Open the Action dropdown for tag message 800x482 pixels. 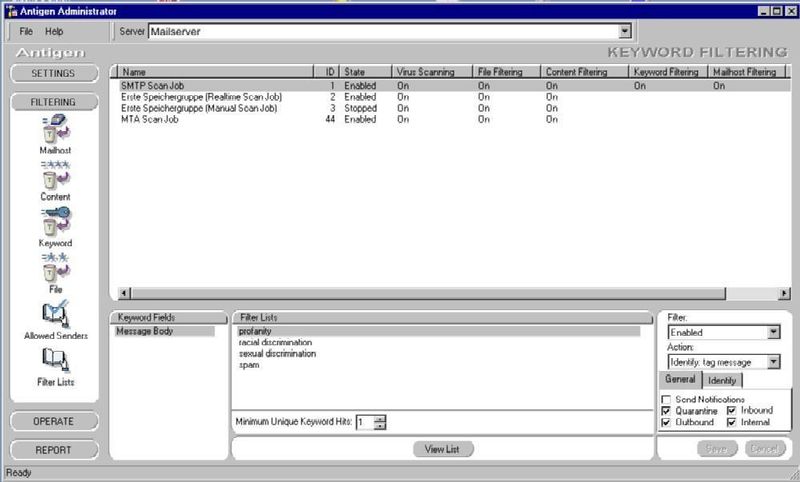click(773, 362)
